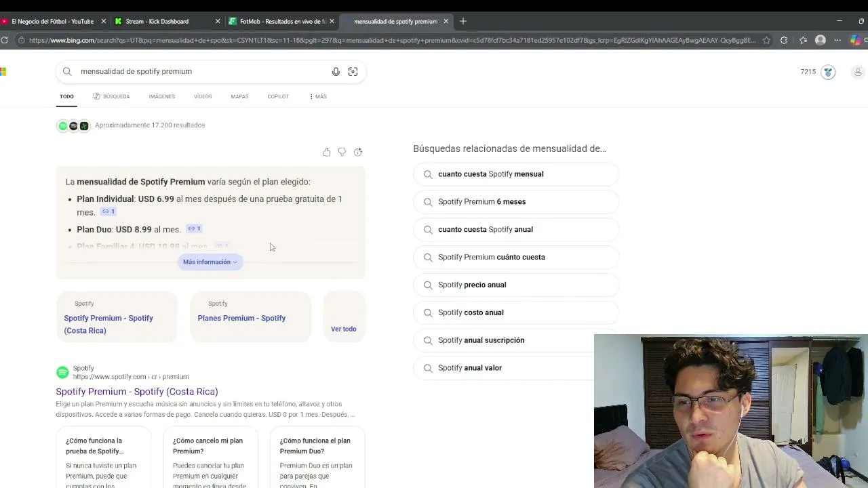Select the BÚSQUEDA tab
The width and height of the screenshot is (868, 488).
(x=111, y=96)
